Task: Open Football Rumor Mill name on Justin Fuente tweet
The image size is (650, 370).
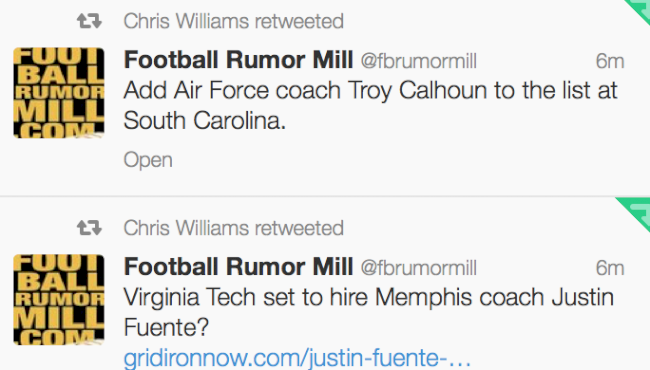Action: pyautogui.click(x=238, y=266)
